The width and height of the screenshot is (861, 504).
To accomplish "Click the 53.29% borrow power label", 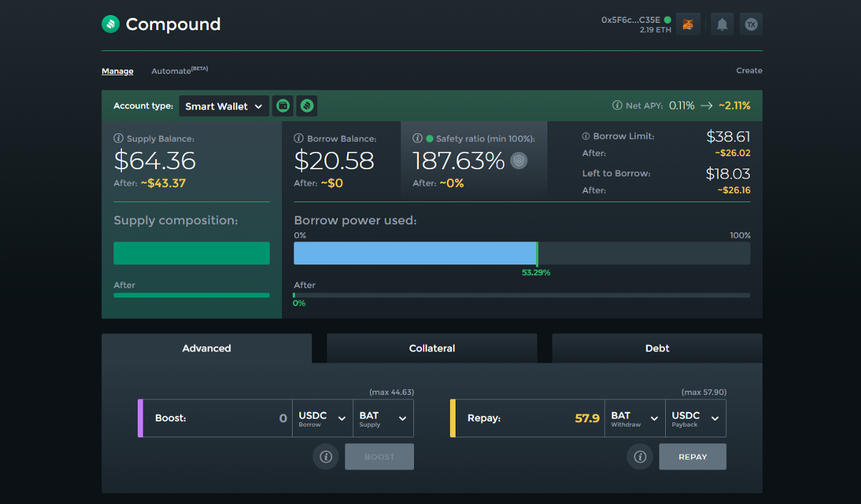I will pyautogui.click(x=536, y=272).
